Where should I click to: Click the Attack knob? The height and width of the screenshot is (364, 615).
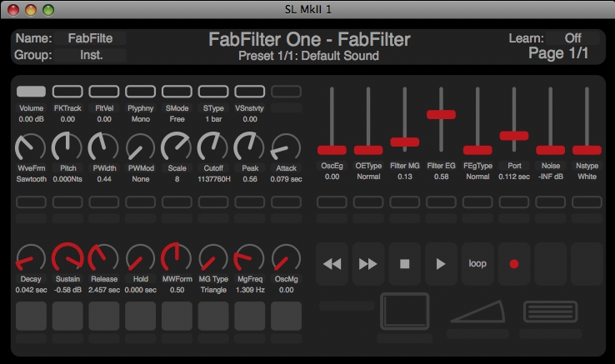tap(287, 147)
